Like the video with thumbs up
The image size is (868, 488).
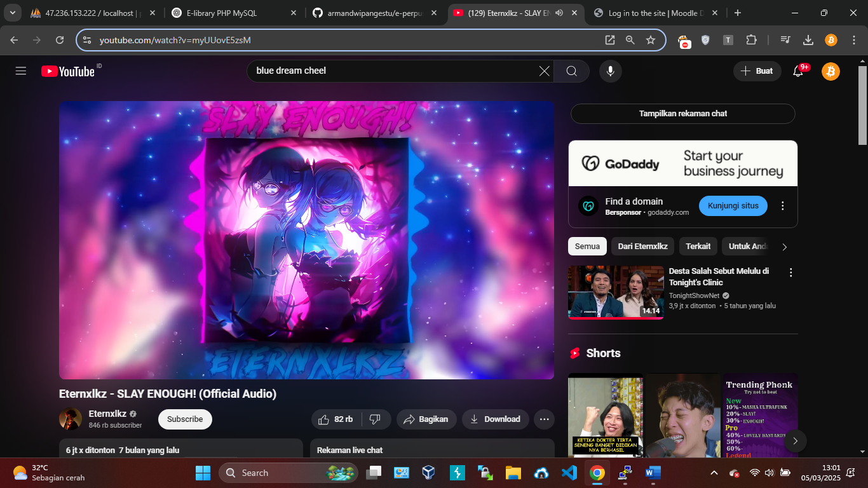coord(336,419)
